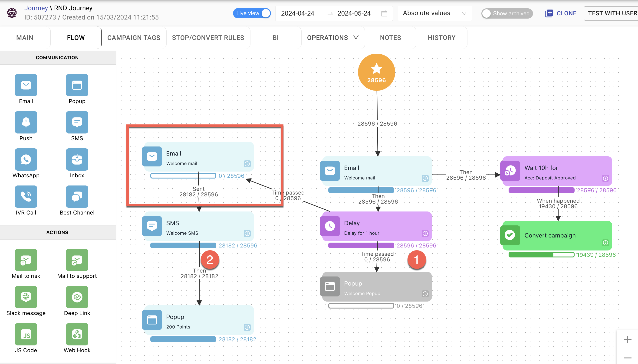Viewport: 638px width, 364px height.
Task: Click the Best Channel icon
Action: pos(77,196)
